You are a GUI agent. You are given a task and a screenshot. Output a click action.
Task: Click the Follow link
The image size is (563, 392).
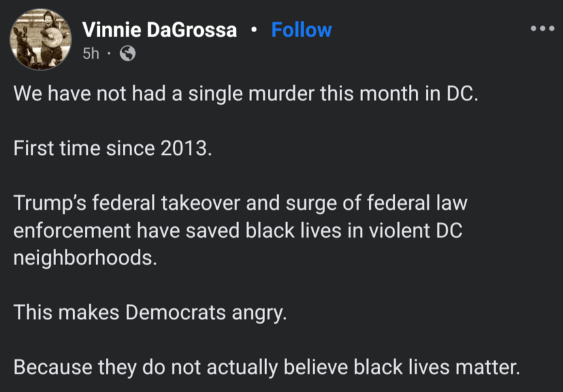tap(301, 30)
